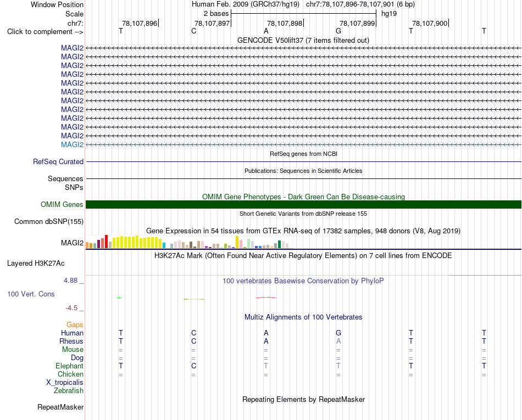
Task: Click the C base in the complement row
Action: click(x=194, y=31)
